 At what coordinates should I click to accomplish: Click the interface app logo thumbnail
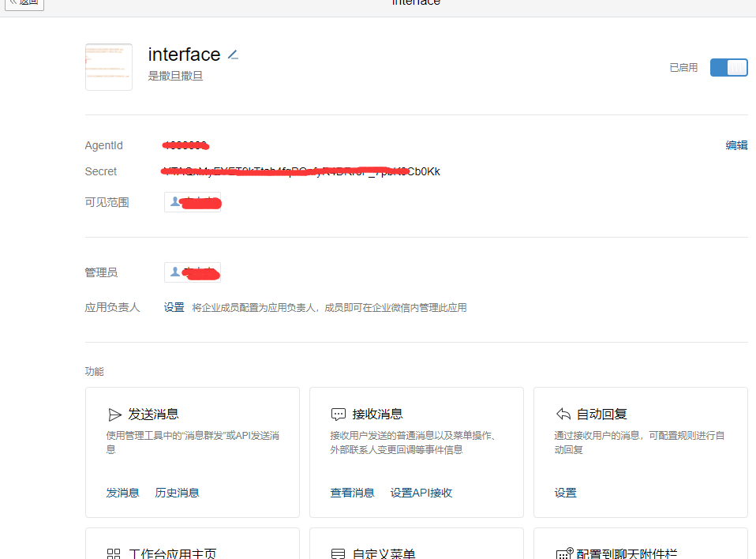pyautogui.click(x=109, y=67)
